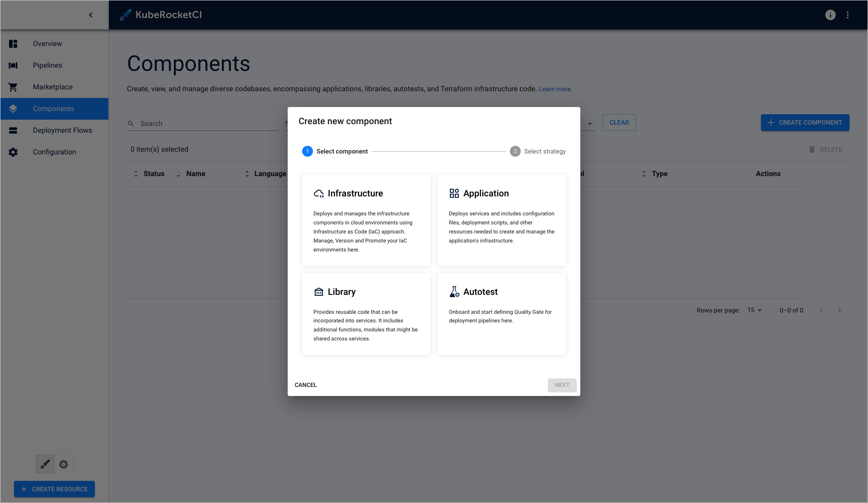Click Cancel in the dialog
The width and height of the screenshot is (868, 503).
click(x=306, y=385)
